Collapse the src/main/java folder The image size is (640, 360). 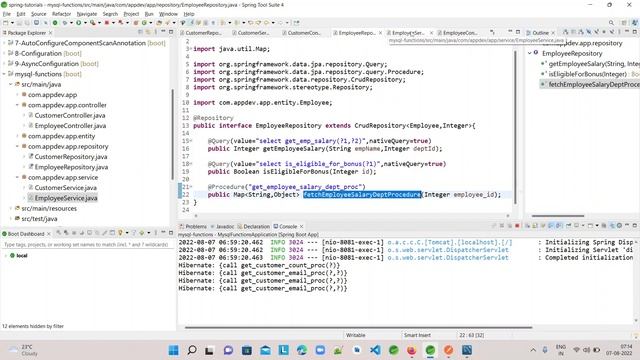(11, 84)
